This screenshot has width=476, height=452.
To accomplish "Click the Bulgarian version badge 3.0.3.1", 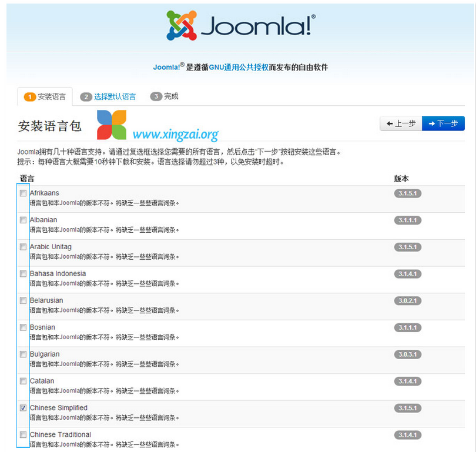I will click(x=407, y=354).
